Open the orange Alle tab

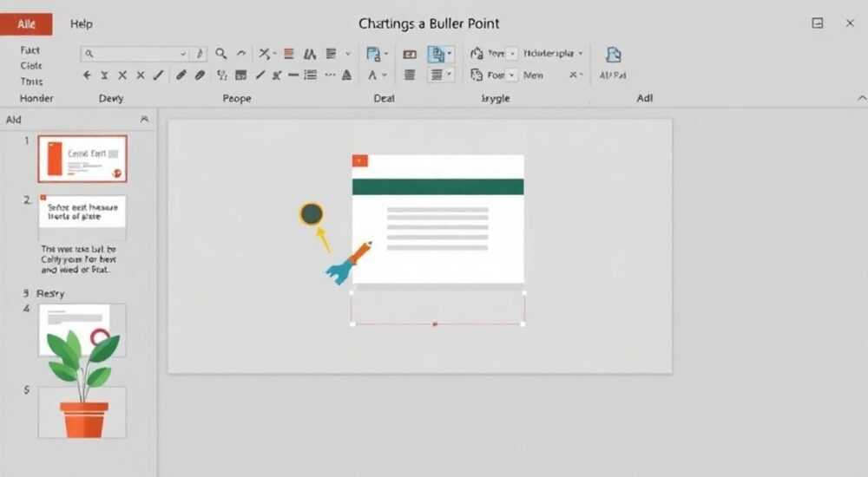(x=26, y=24)
